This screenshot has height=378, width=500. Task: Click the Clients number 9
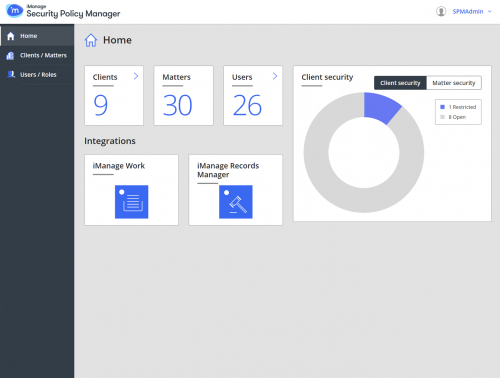[x=101, y=105]
